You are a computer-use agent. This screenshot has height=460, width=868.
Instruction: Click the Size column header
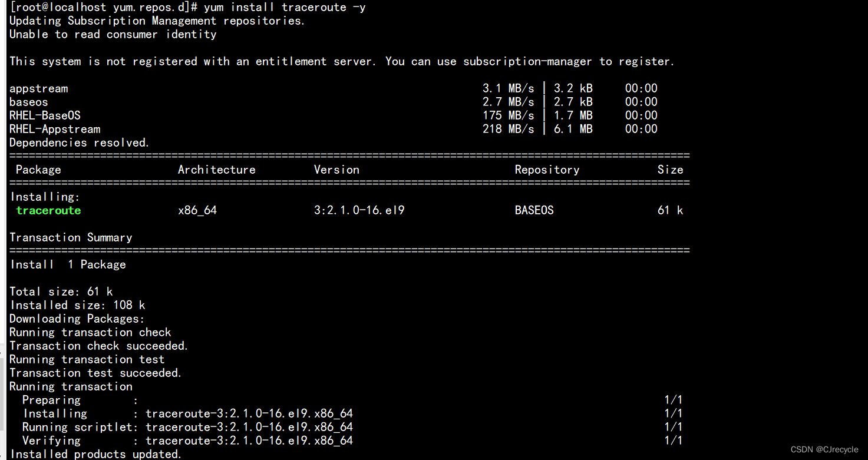tap(671, 170)
